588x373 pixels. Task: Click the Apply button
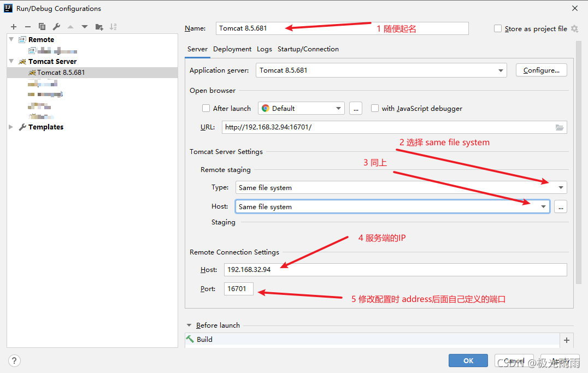560,360
